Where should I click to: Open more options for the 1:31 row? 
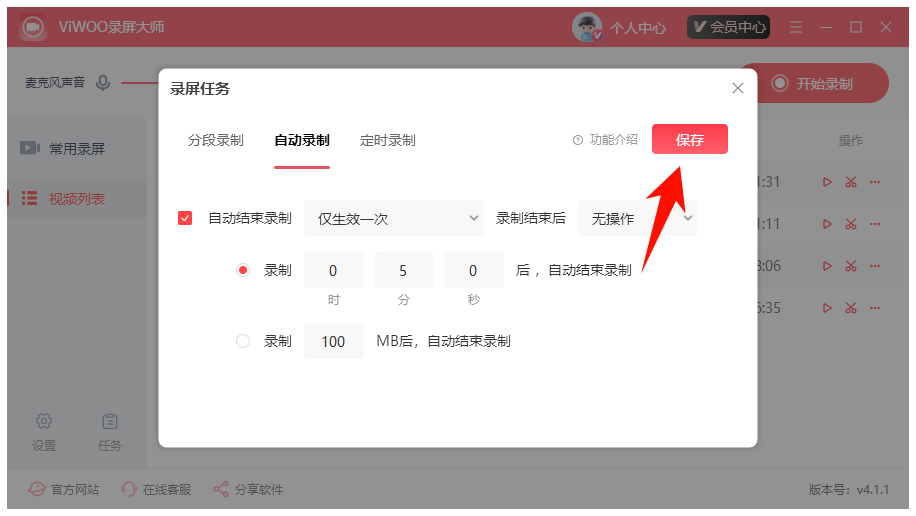point(875,182)
